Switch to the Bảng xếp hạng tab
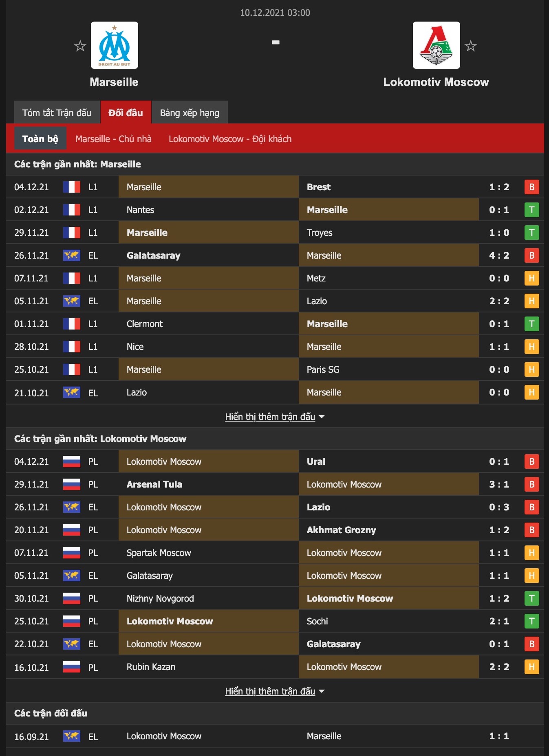The height and width of the screenshot is (756, 549). tap(190, 112)
